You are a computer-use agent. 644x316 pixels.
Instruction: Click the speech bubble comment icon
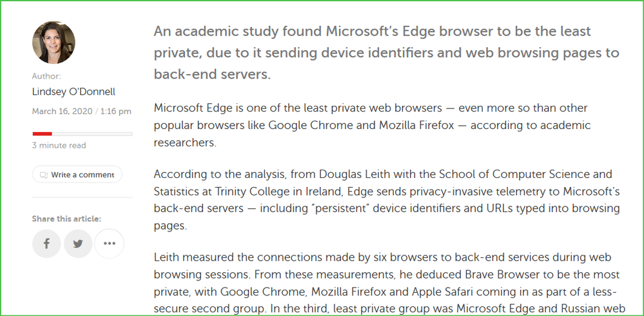point(44,175)
